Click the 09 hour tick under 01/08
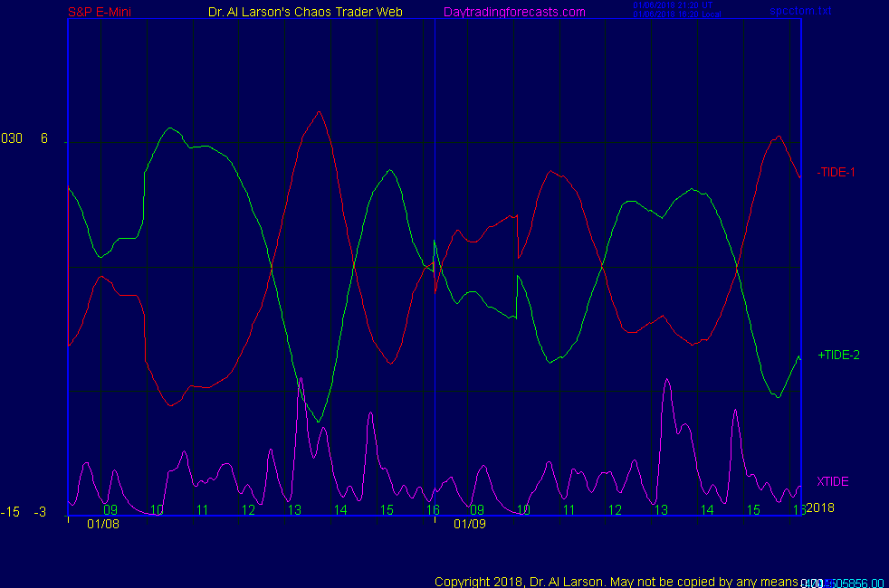Screen dimensions: 889x588 [x=110, y=510]
